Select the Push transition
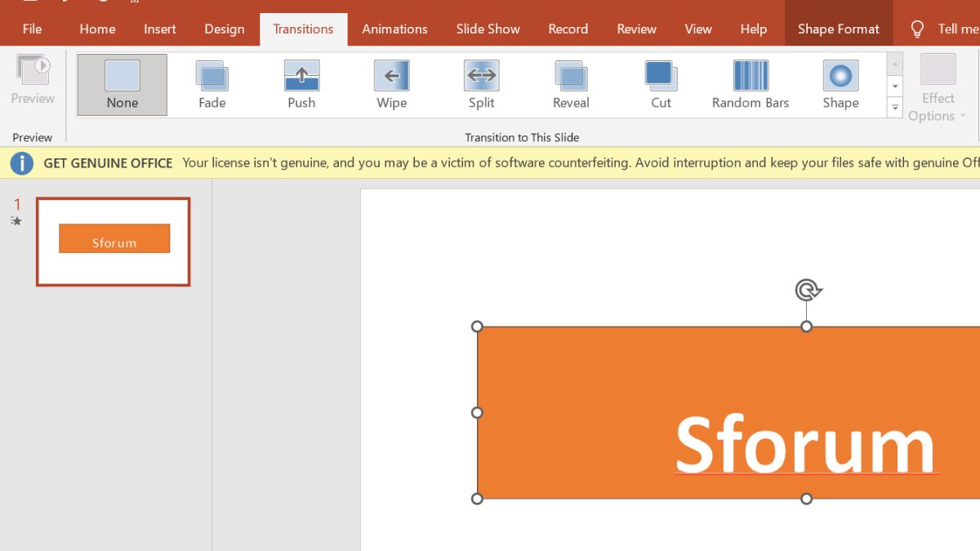 [301, 84]
